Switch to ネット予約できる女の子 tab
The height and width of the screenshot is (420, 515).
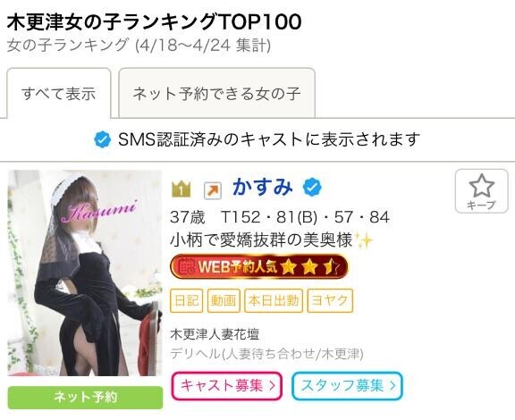click(216, 93)
